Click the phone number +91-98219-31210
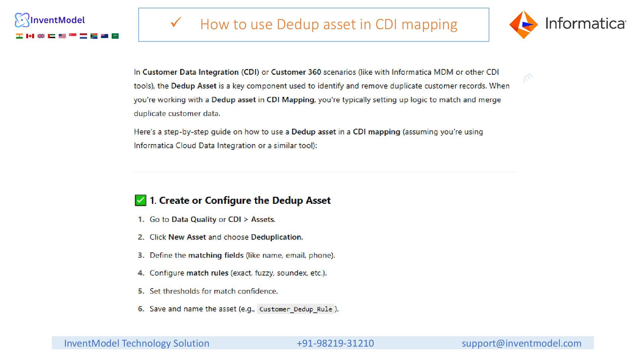Screen dimensions: 644x362 click(x=335, y=343)
